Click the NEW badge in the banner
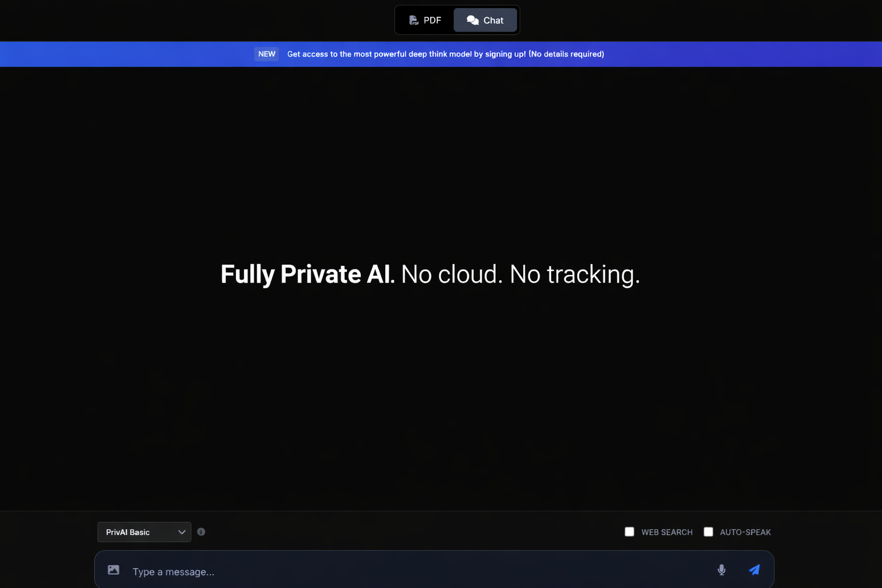 [x=266, y=53]
